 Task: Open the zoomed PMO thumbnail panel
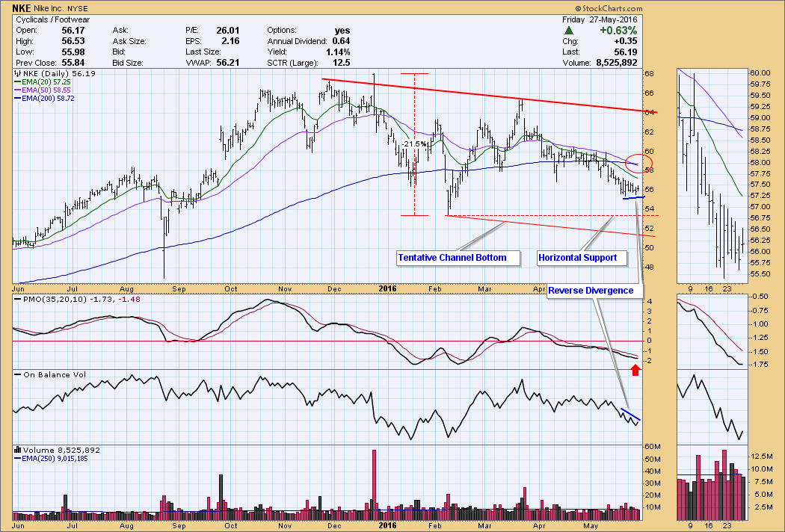712,332
